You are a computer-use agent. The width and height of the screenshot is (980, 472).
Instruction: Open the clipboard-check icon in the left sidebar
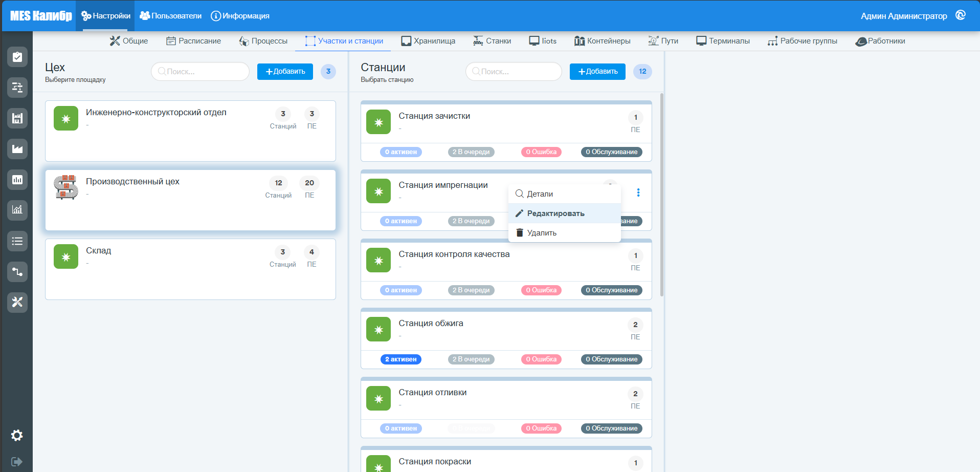click(17, 57)
